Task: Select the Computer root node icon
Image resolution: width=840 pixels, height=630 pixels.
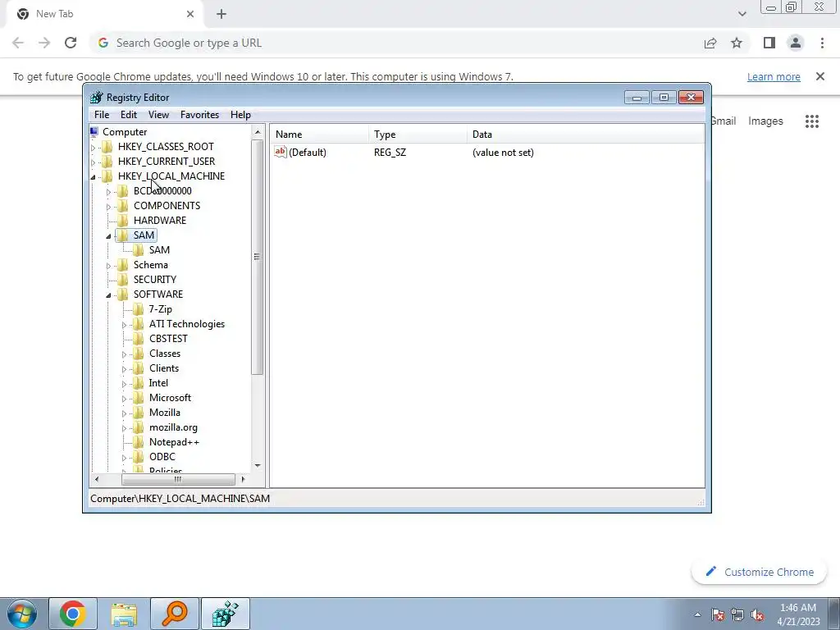Action: [x=95, y=132]
